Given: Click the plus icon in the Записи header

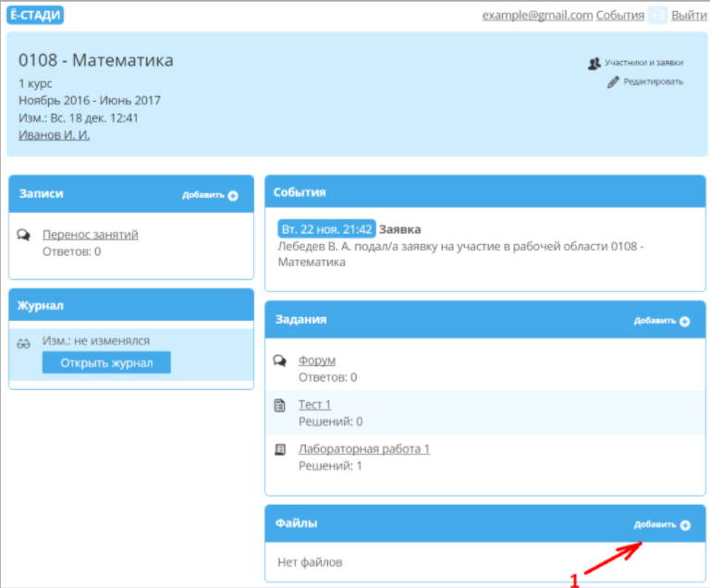Looking at the screenshot, I should click(x=233, y=196).
